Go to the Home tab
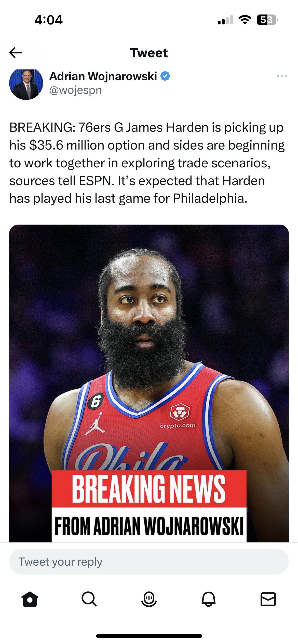 pos(30,599)
